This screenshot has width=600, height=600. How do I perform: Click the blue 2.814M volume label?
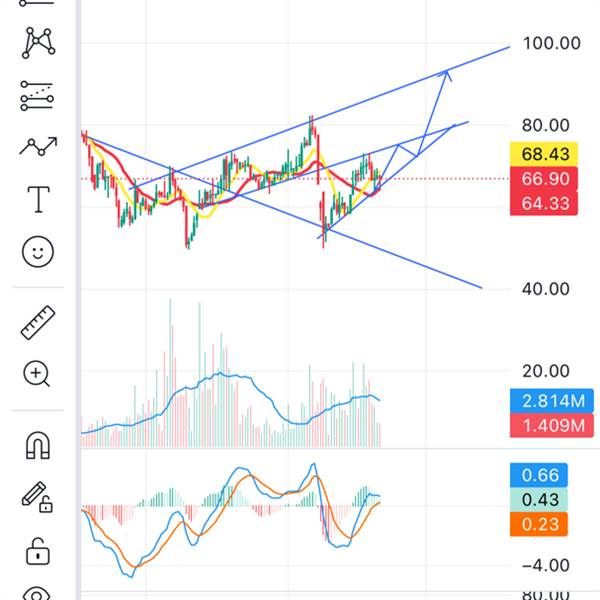[x=552, y=401]
